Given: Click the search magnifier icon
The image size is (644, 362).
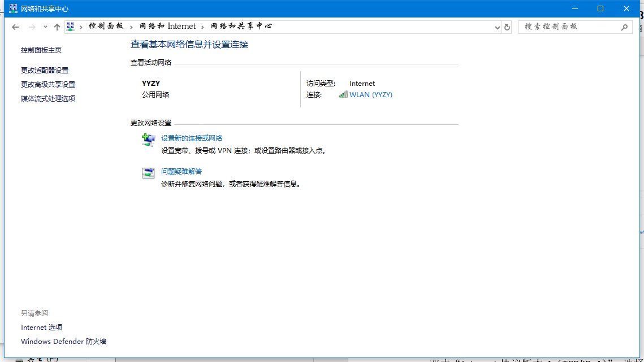Looking at the screenshot, I should 624,27.
